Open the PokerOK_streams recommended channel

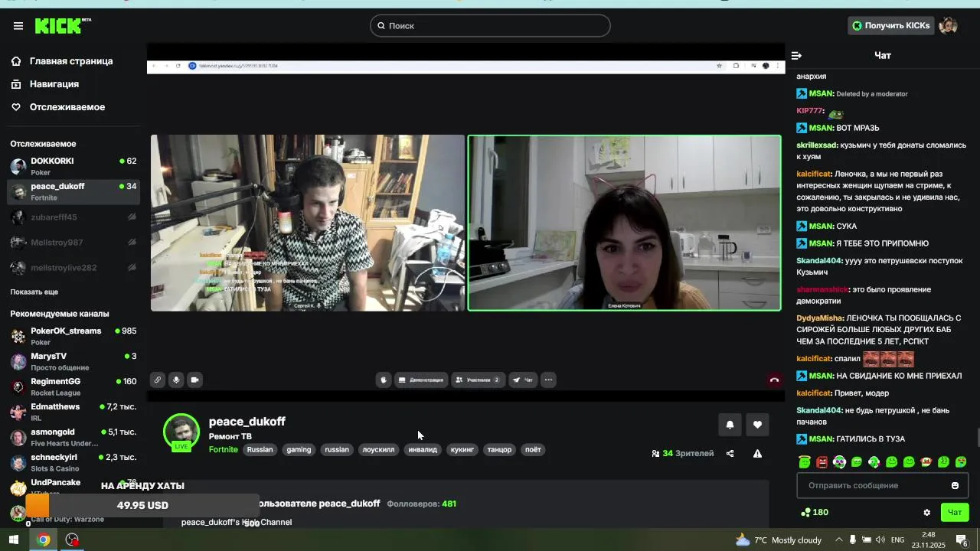click(73, 336)
